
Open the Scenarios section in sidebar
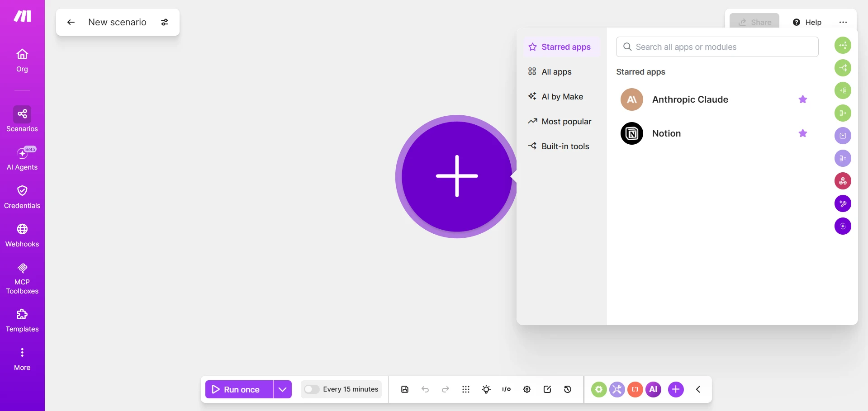coord(22,119)
